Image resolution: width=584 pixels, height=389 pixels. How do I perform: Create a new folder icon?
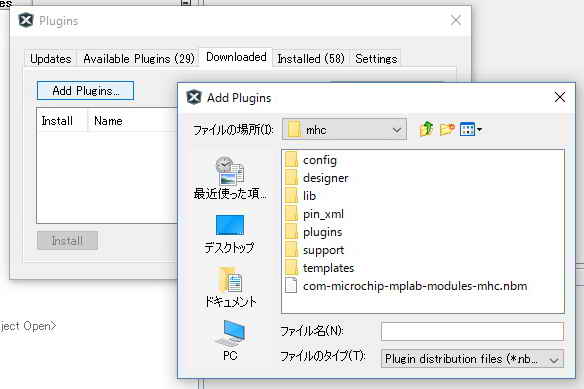(447, 129)
